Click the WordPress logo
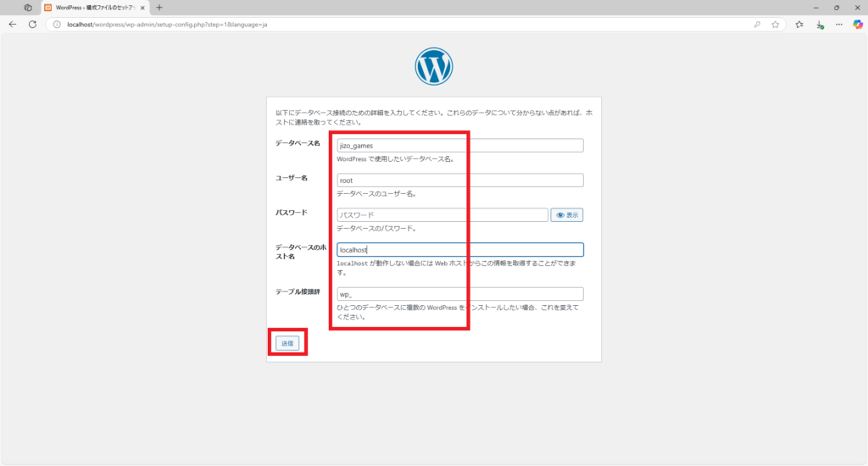Viewport: 868px width, 466px height. coord(434,66)
